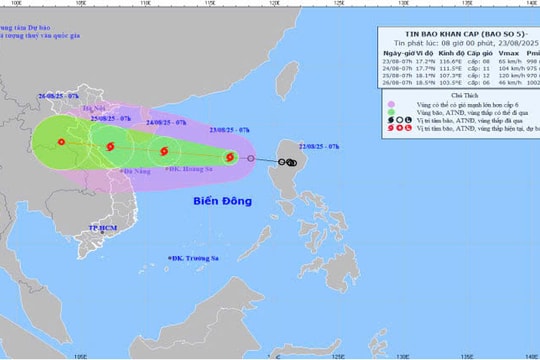Click the '23/08-07h' table row date
This screenshot has height=360, width=540.
click(x=397, y=61)
